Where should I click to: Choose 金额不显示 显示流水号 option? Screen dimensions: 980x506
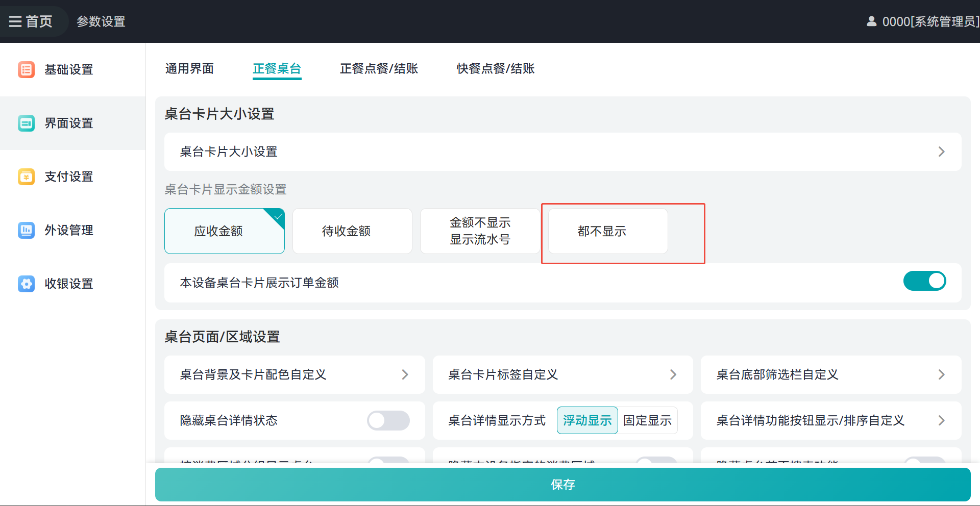pyautogui.click(x=480, y=231)
